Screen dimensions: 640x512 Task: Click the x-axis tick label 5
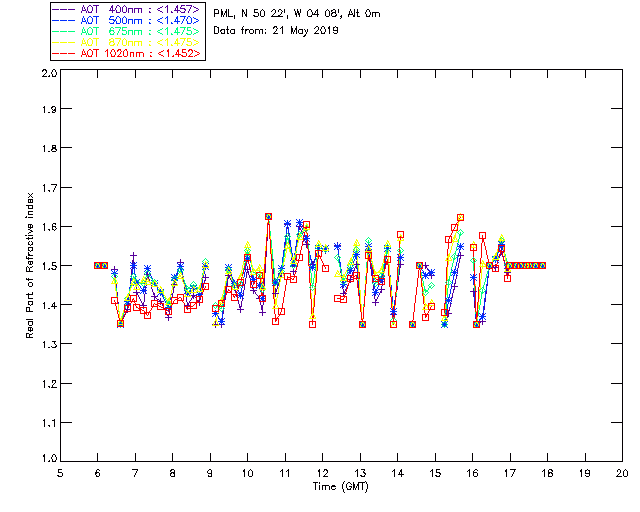[x=60, y=473]
